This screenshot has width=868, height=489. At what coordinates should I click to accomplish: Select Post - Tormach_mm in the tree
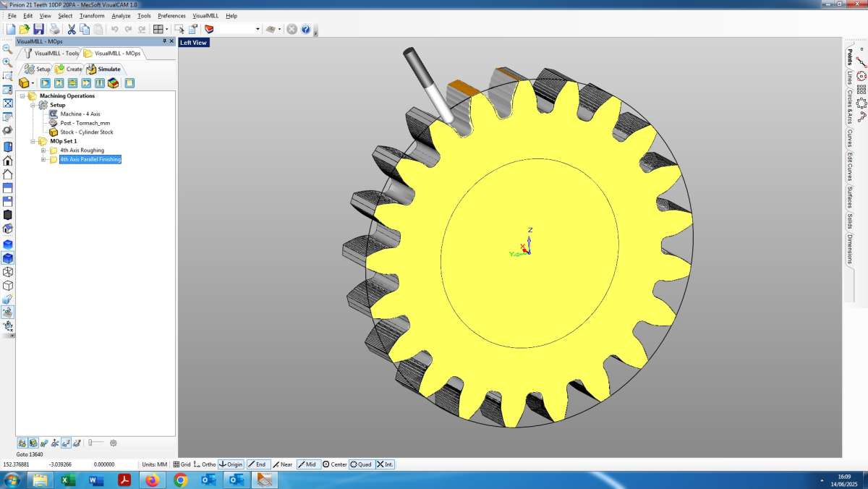coord(80,123)
